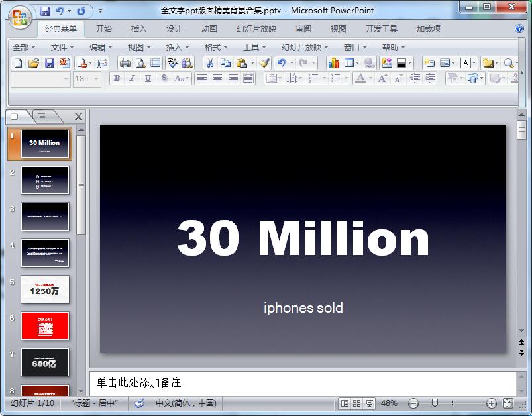Click the font color A swatch
532x416 pixels.
tap(360, 79)
